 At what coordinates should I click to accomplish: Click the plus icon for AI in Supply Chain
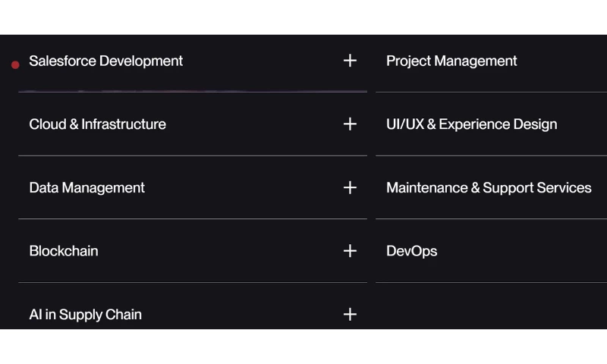350,314
